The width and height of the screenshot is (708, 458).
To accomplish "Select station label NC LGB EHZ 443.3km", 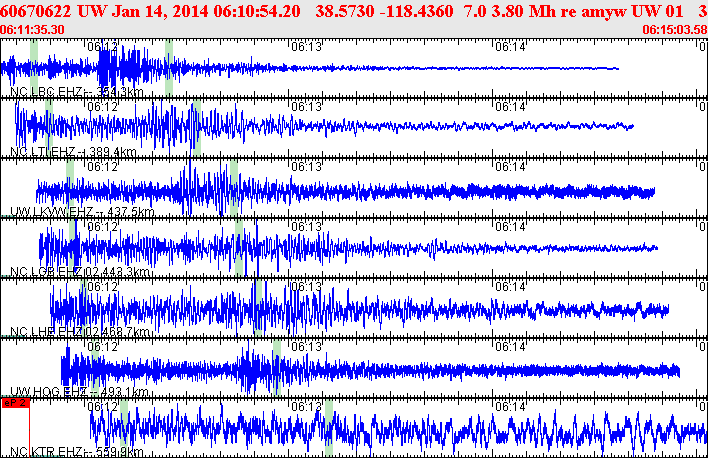I will [x=80, y=271].
